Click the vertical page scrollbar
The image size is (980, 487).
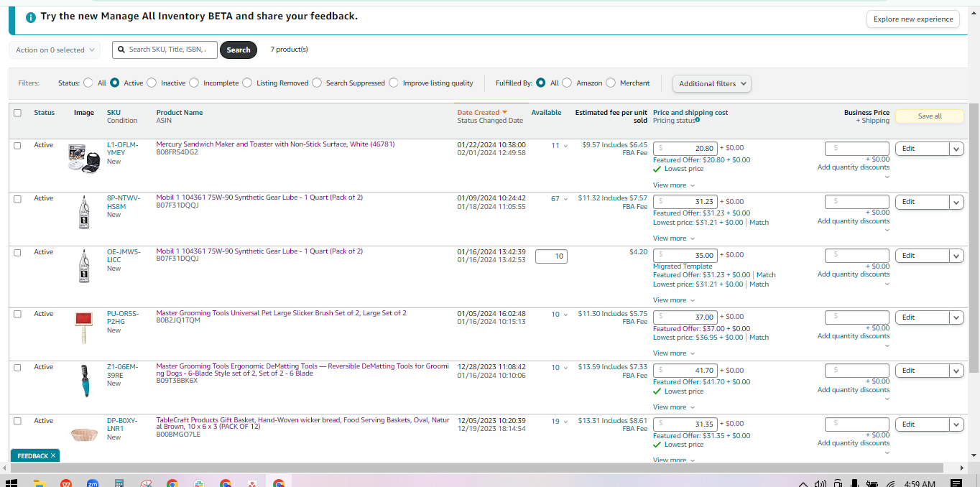[x=974, y=237]
